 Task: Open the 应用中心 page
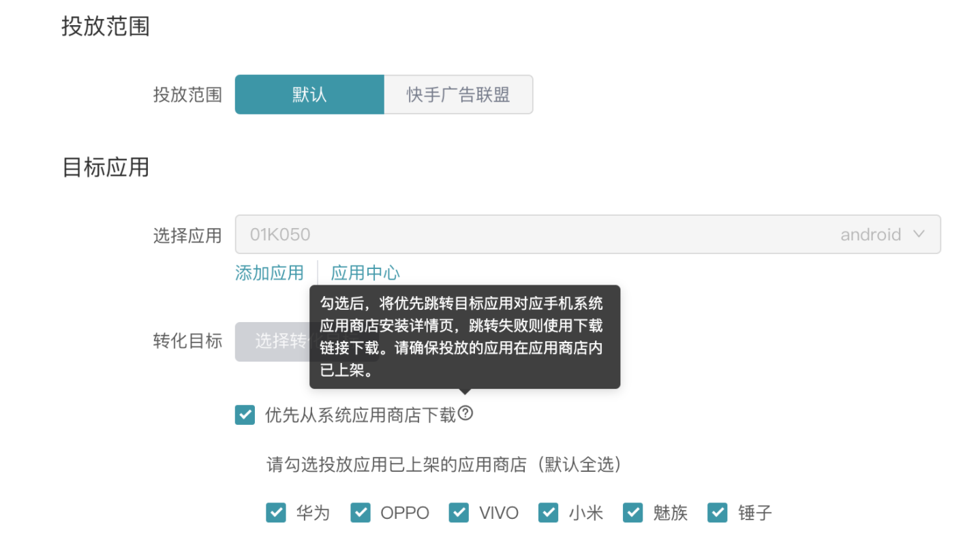(365, 272)
